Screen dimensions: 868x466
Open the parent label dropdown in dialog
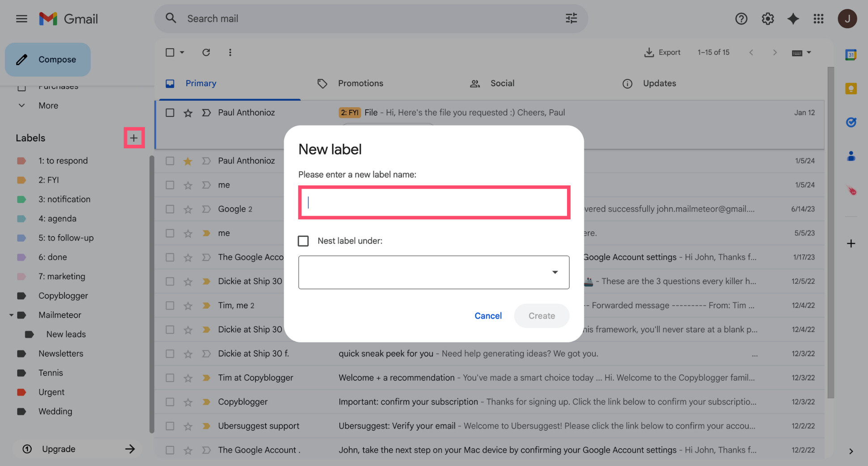[555, 272]
